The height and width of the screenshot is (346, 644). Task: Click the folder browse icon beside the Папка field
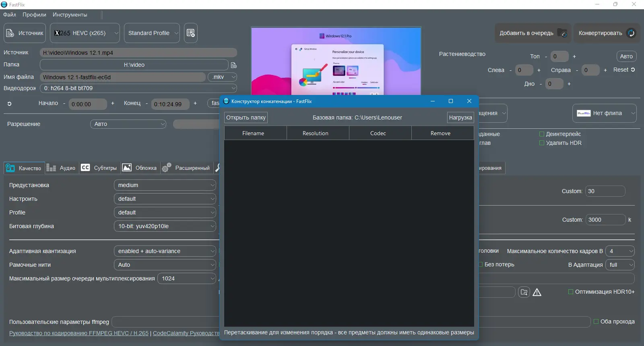pos(234,65)
